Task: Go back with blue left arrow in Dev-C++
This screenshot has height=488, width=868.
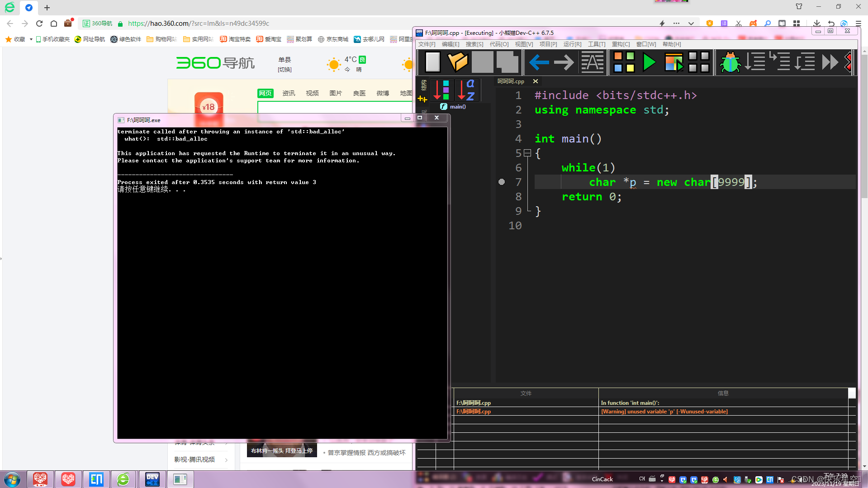Action: pos(539,62)
